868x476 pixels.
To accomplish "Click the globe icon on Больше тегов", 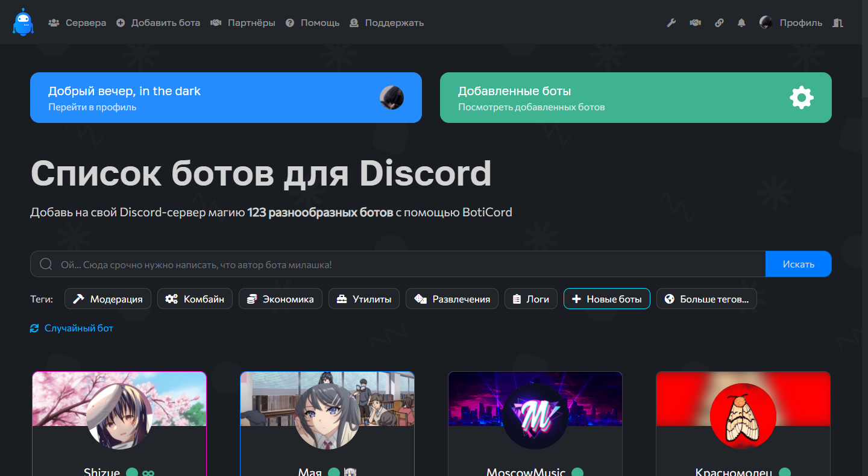I will point(669,299).
